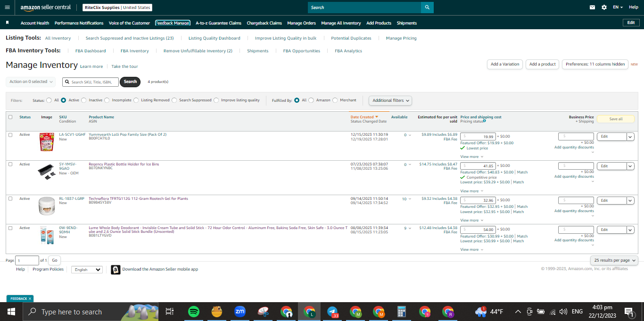The width and height of the screenshot is (644, 321).
Task: Open the 25 results per page dropdown
Action: pyautogui.click(x=614, y=260)
